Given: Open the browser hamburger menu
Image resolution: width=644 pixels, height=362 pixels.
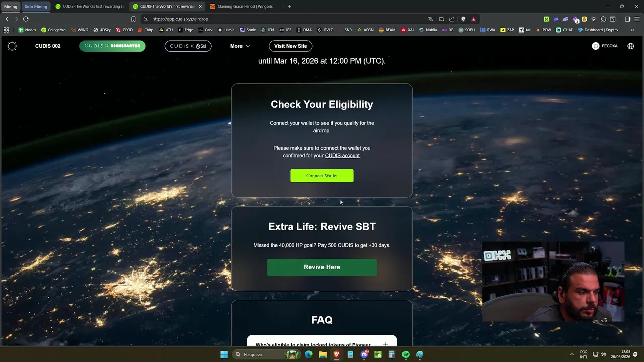Looking at the screenshot, I should (x=637, y=19).
